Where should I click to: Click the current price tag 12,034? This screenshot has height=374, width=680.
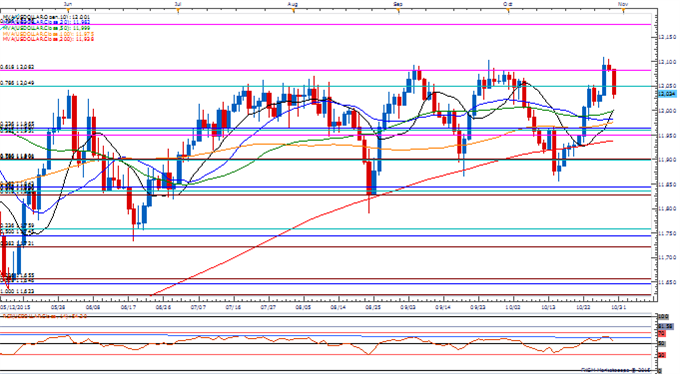(667, 94)
